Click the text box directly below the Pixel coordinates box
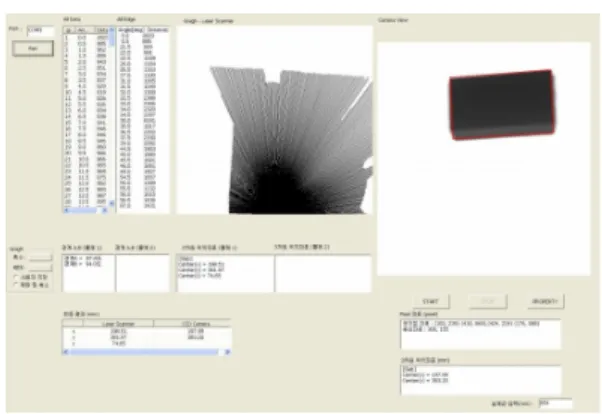Screen dimensions: 602x414 coord(481,380)
